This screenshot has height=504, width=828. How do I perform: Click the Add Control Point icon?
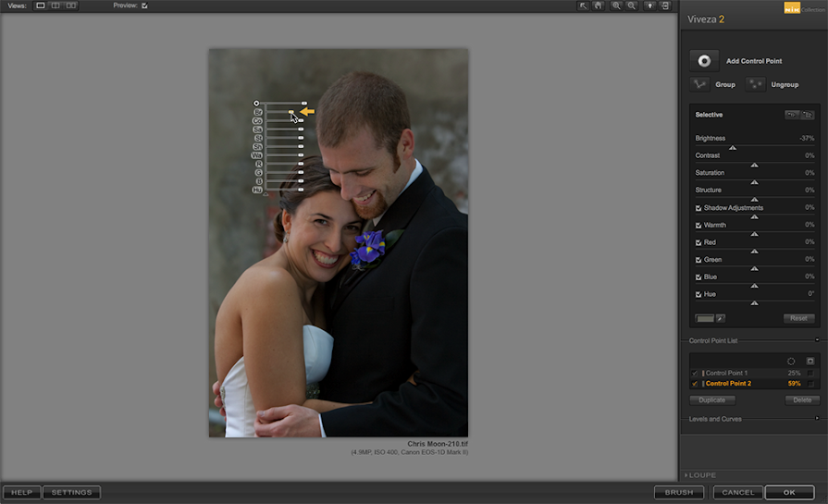(704, 61)
